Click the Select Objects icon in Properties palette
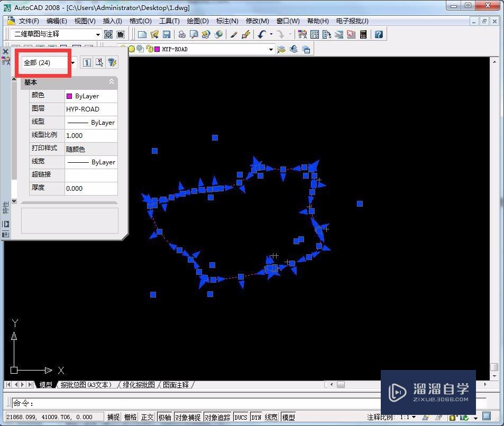The width and height of the screenshot is (504, 426). point(99,62)
